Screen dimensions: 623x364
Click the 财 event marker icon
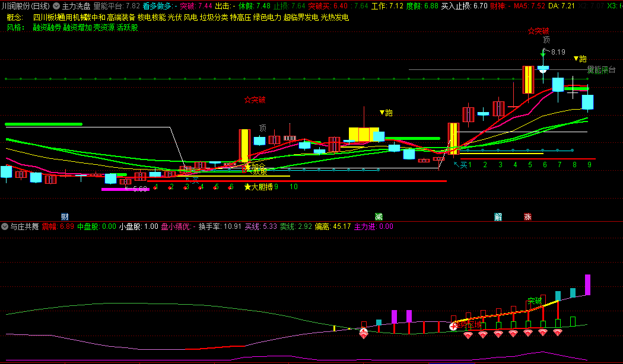coord(65,217)
